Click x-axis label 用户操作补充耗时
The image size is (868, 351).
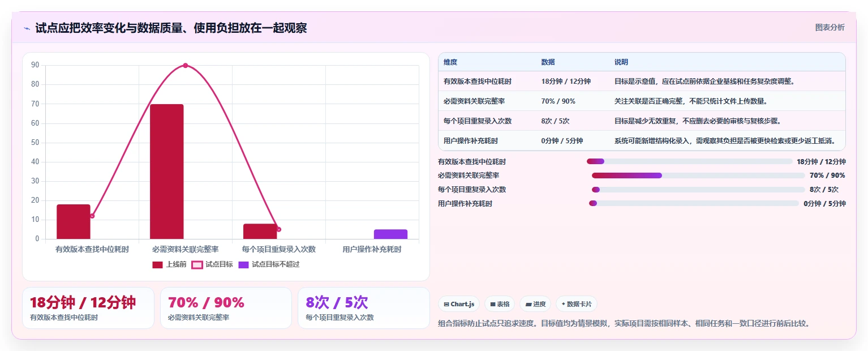click(372, 249)
